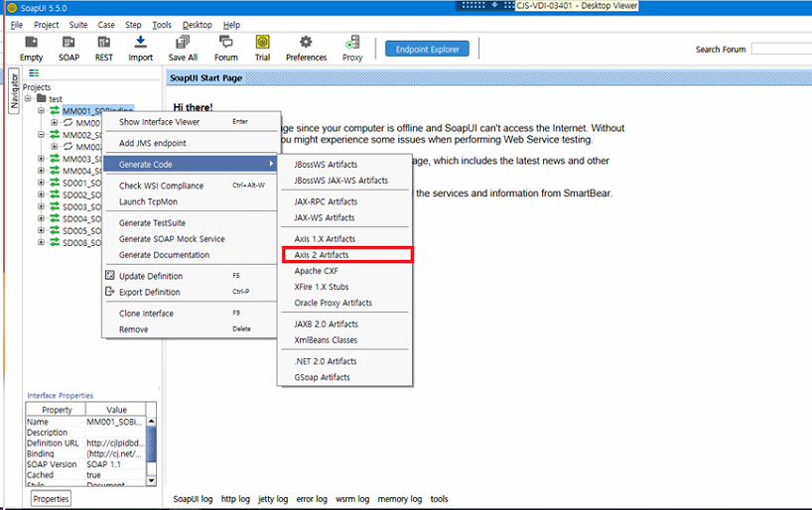The image size is (812, 510).
Task: Click the Empty project toolbar icon
Action: coord(31,42)
